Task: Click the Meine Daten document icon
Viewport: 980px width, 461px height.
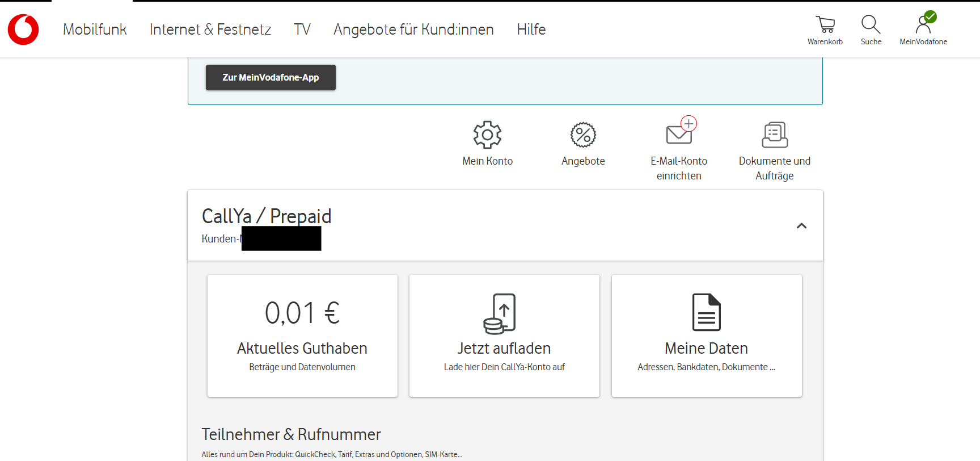Action: [706, 312]
